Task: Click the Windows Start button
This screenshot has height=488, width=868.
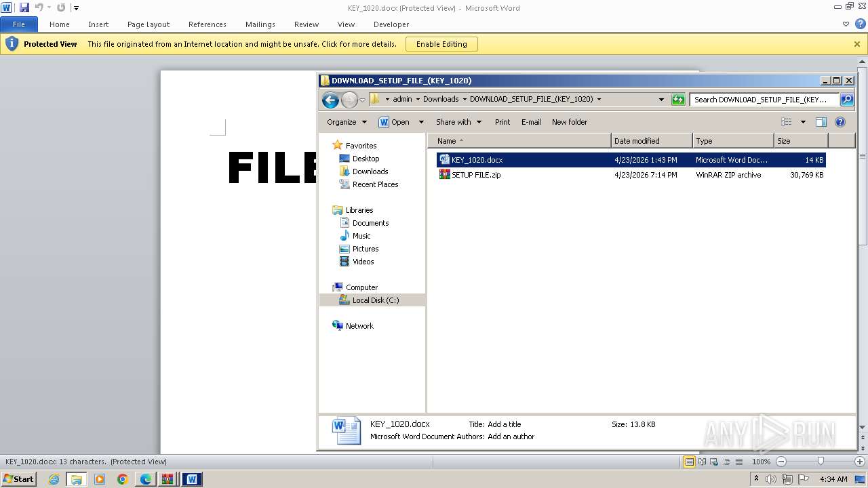Action: pos(19,479)
